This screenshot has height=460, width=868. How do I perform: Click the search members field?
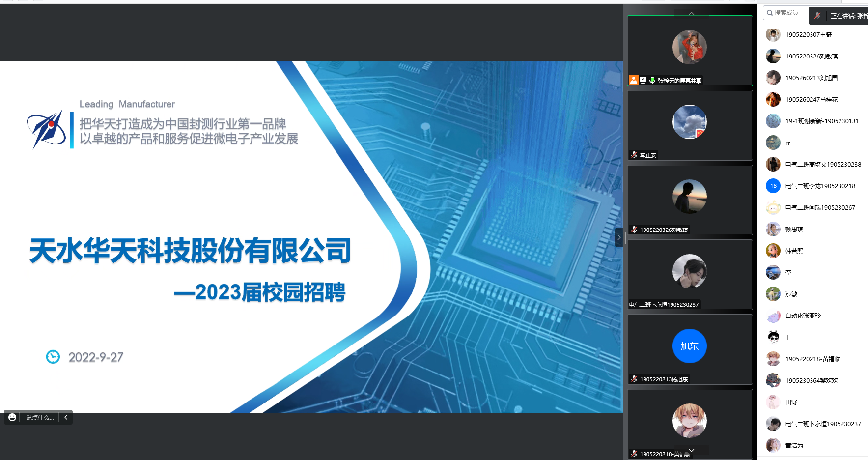(x=786, y=13)
